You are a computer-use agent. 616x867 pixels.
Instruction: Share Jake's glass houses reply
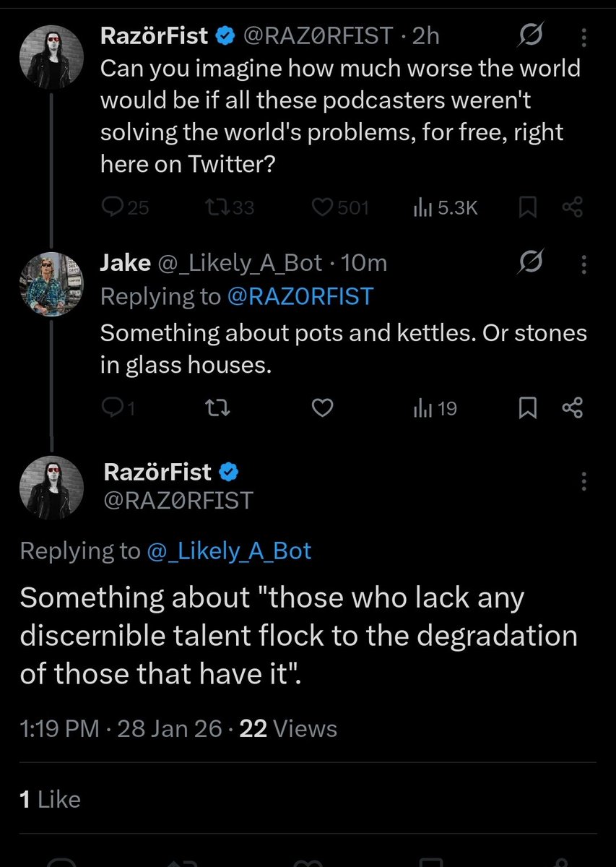tap(572, 410)
